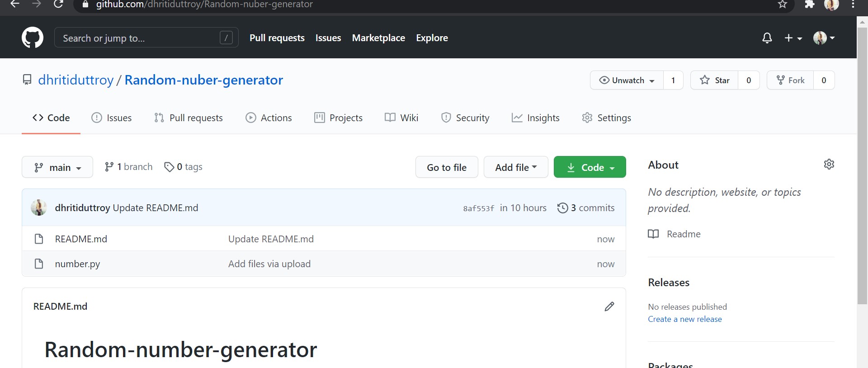
Task: Open Update README.md message in README.md row
Action: pos(271,239)
